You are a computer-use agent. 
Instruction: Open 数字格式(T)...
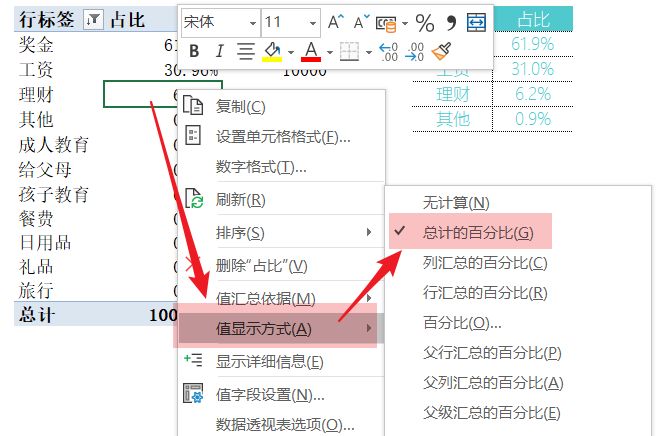point(261,167)
